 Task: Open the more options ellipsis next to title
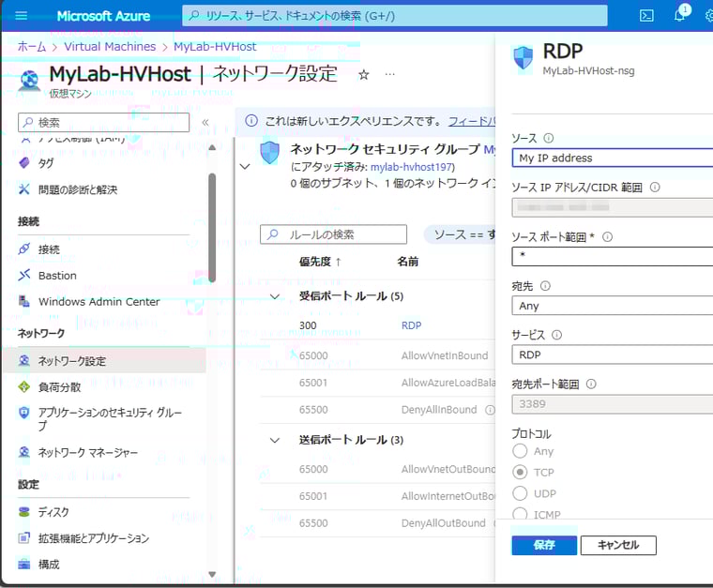pyautogui.click(x=389, y=74)
